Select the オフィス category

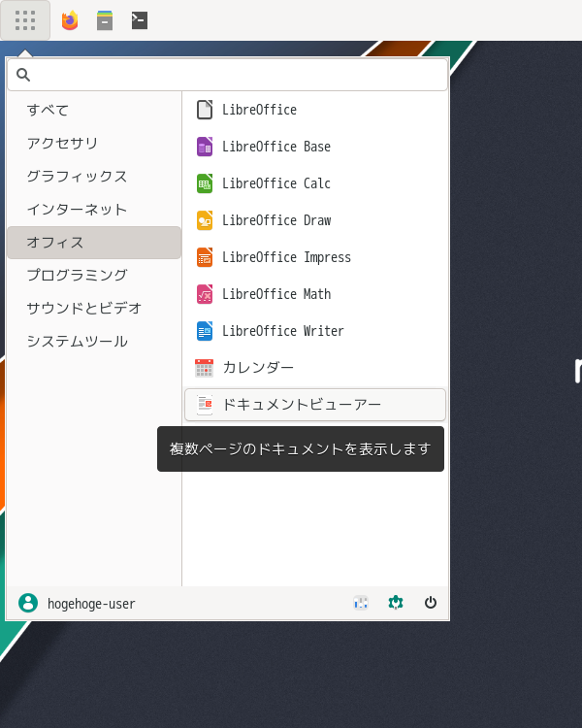tap(94, 243)
